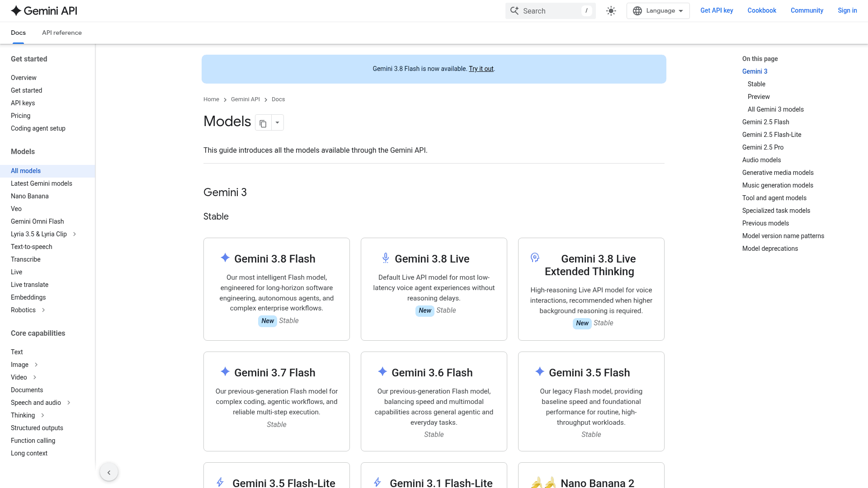Click the sparkle icon on Gemini 3.7 Flash card
The height and width of the screenshot is (488, 868).
(225, 371)
